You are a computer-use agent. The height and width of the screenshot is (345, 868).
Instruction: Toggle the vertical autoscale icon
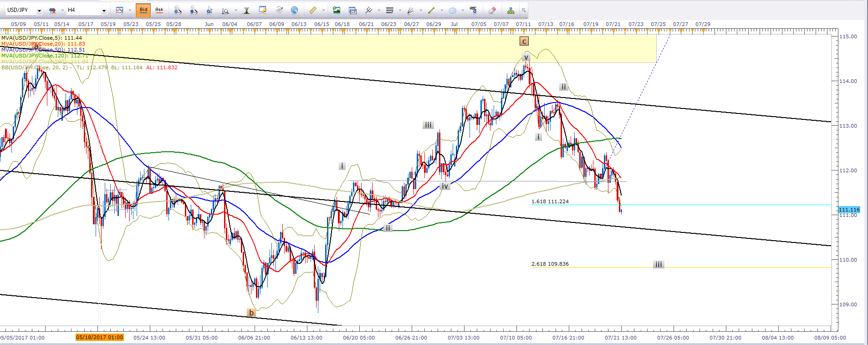coord(246,10)
